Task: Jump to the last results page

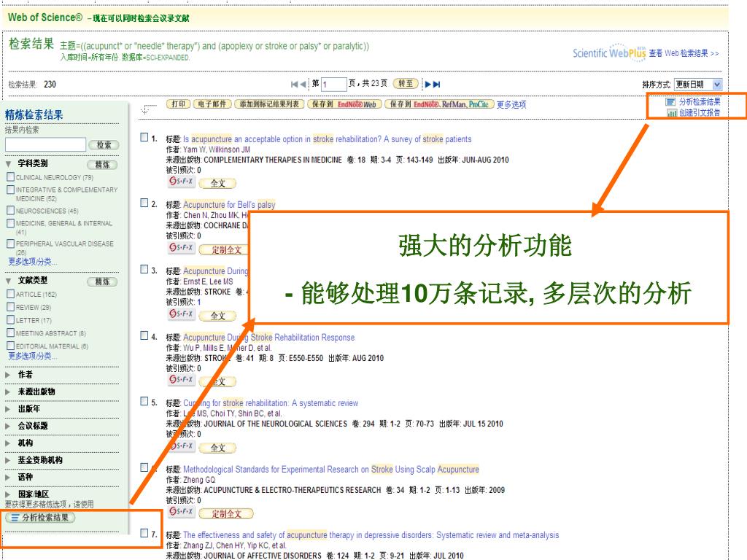Action: point(437,85)
